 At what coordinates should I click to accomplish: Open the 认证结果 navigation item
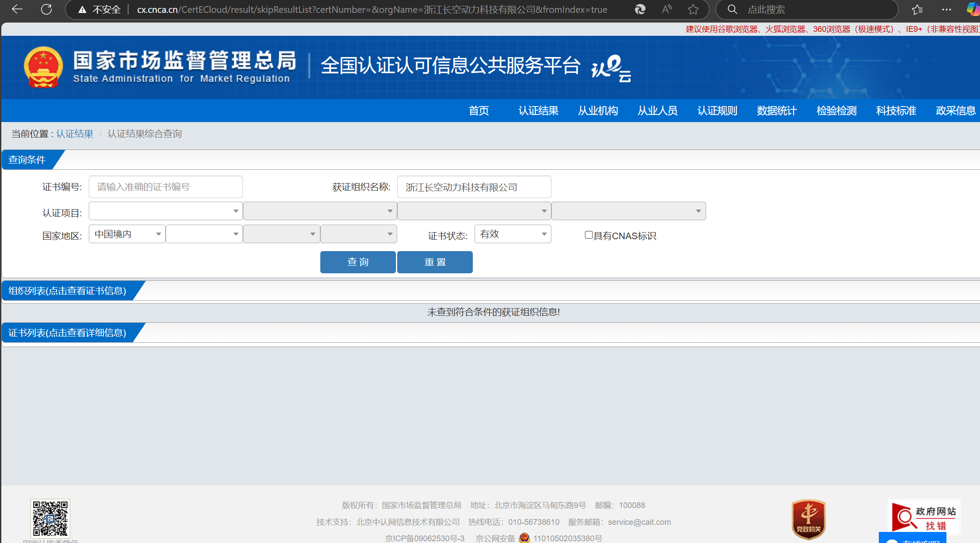coord(538,111)
